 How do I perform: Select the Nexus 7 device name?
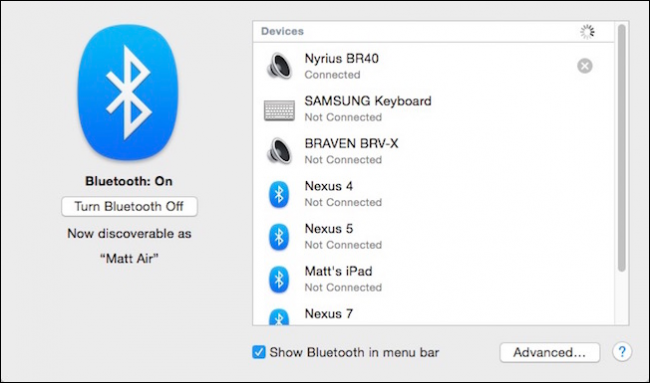point(329,314)
